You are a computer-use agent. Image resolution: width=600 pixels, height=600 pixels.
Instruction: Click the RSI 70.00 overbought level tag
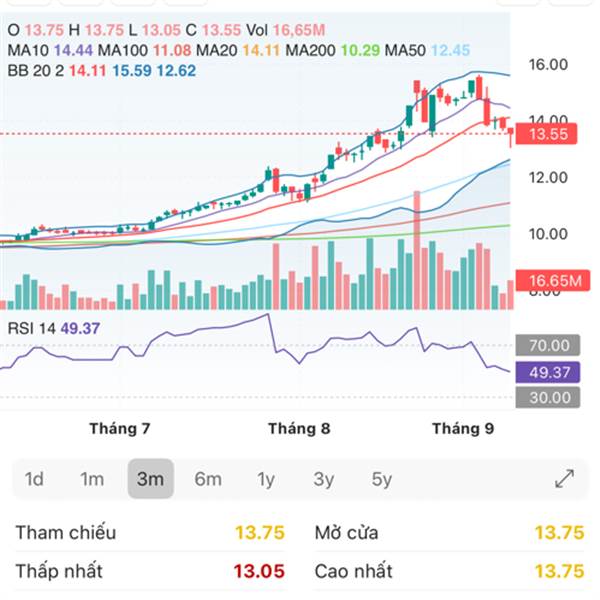pos(548,345)
